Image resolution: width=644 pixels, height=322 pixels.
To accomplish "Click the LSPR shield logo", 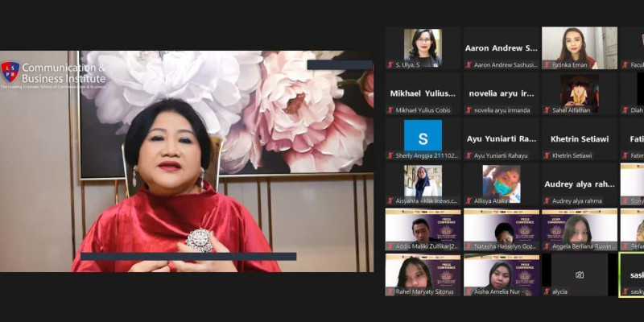I will [x=10, y=72].
